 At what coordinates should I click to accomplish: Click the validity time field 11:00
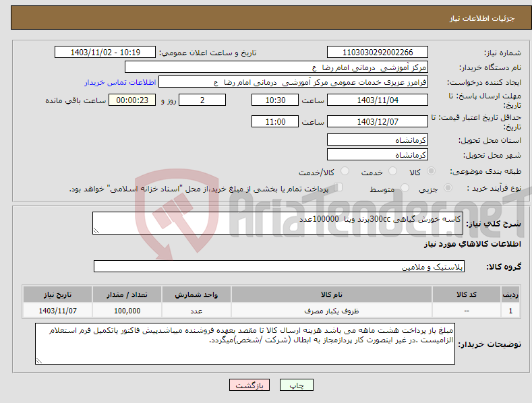coord(275,121)
